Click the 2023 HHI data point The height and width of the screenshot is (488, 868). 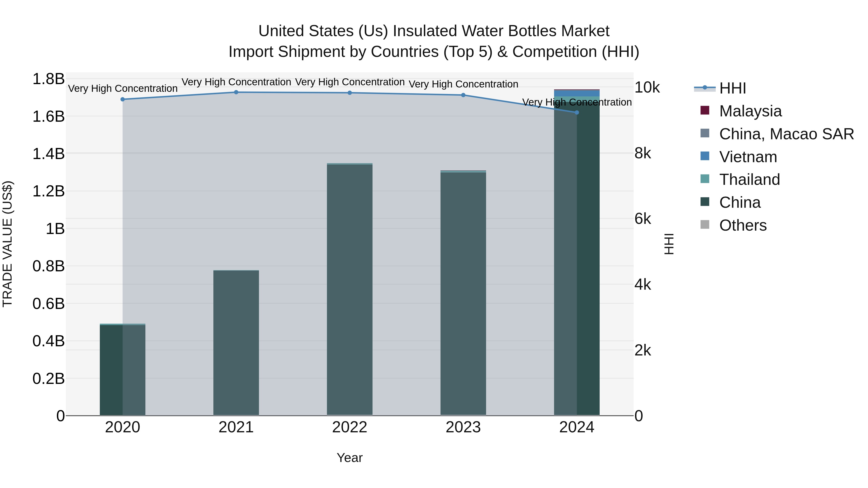(x=463, y=95)
